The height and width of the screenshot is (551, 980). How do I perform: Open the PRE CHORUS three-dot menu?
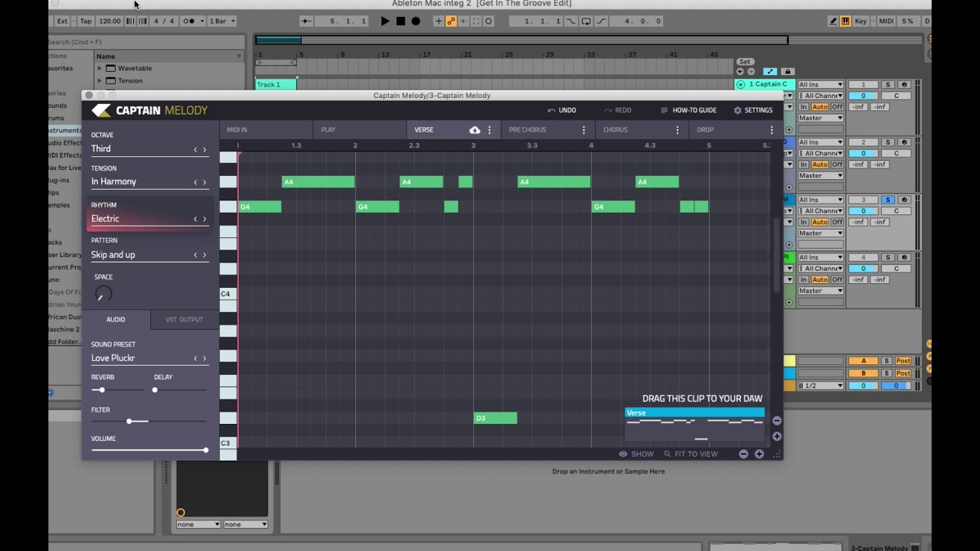[583, 130]
